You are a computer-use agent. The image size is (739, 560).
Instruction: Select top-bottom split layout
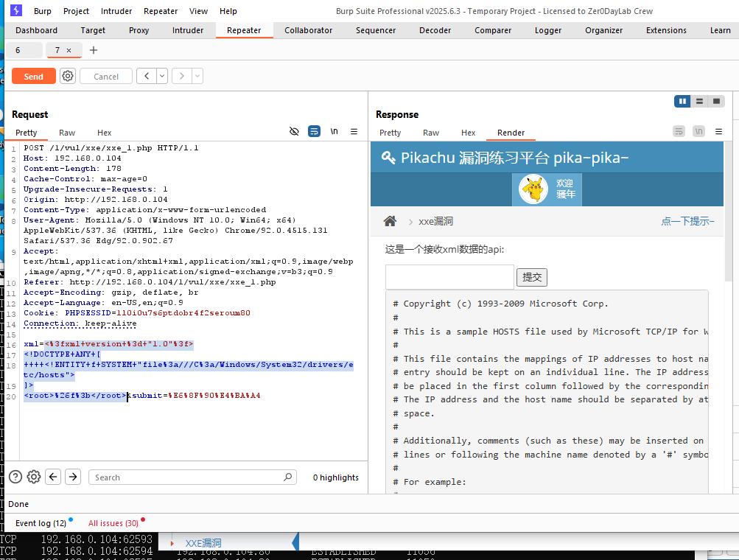pyautogui.click(x=699, y=102)
